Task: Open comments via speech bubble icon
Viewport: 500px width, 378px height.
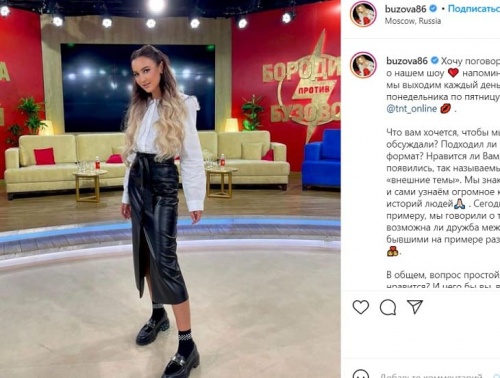Action: (388, 307)
